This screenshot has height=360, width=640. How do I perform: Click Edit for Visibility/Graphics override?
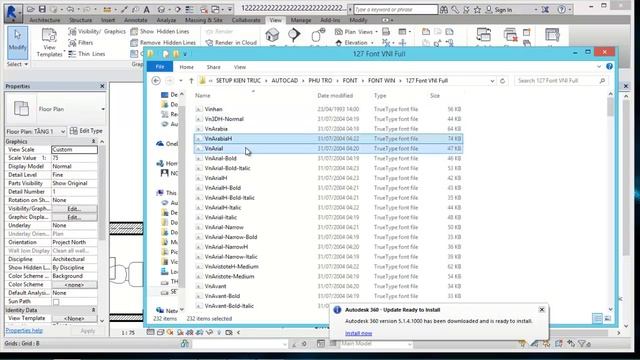tap(74, 209)
